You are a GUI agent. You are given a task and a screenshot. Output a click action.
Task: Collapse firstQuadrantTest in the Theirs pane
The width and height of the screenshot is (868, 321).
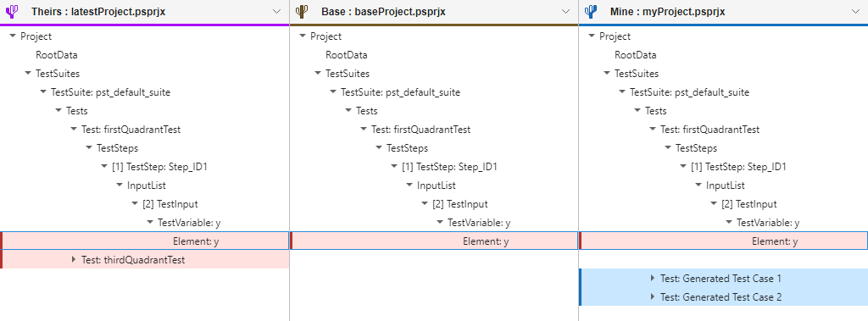click(74, 129)
